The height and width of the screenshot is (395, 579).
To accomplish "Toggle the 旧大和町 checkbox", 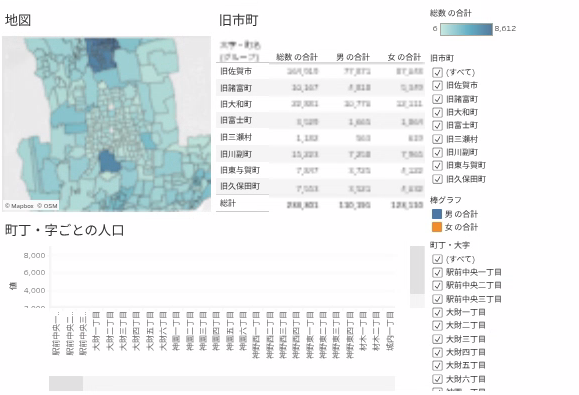I will pos(437,112).
